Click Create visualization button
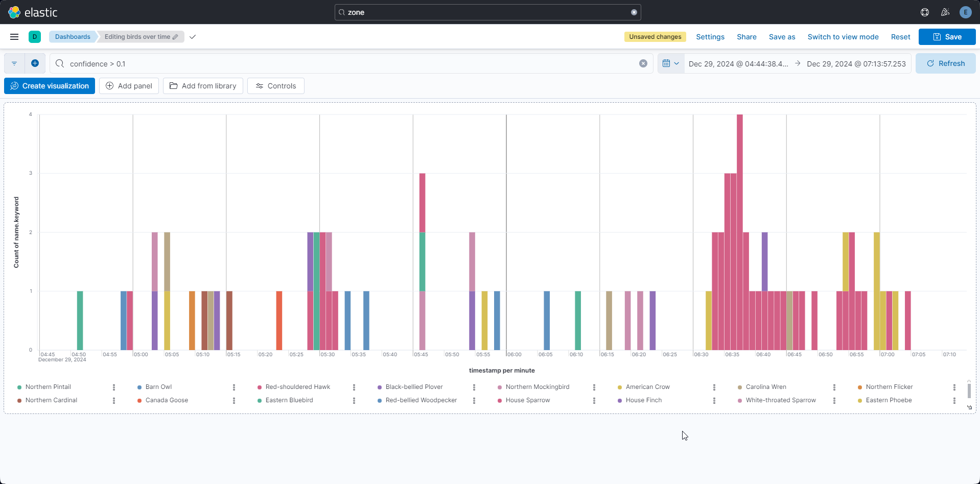This screenshot has height=484, width=980. 50,86
